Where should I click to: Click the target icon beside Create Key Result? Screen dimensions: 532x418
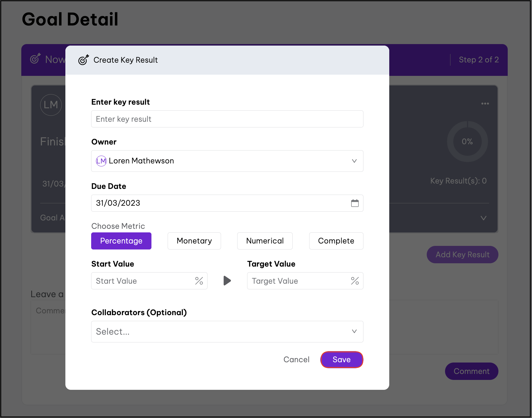(83, 60)
